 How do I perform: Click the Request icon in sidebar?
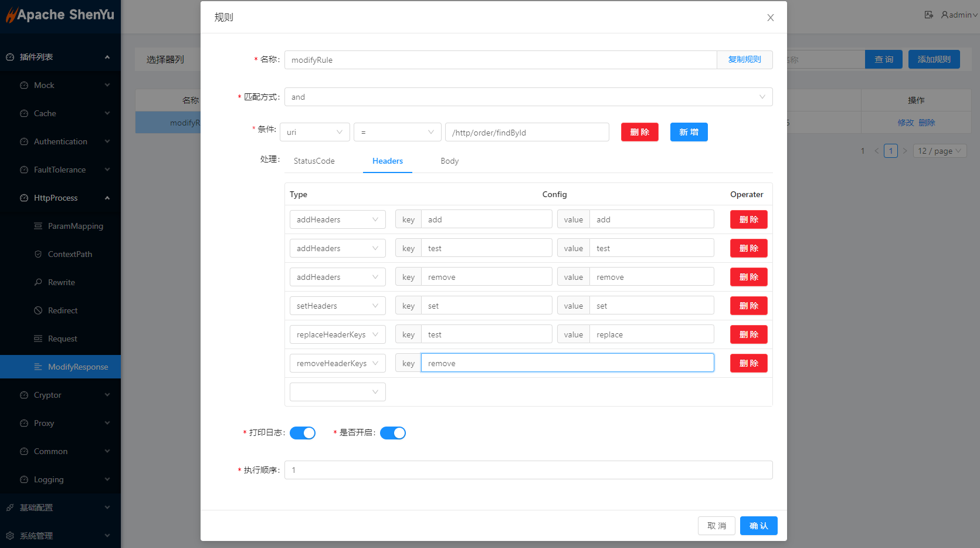pyautogui.click(x=38, y=339)
